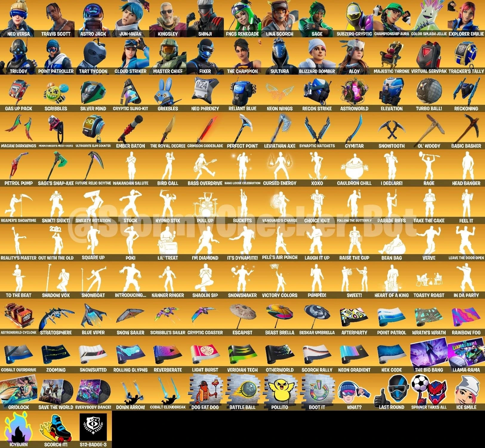Pick the Rainbow Fog wrap

pyautogui.click(x=466, y=317)
